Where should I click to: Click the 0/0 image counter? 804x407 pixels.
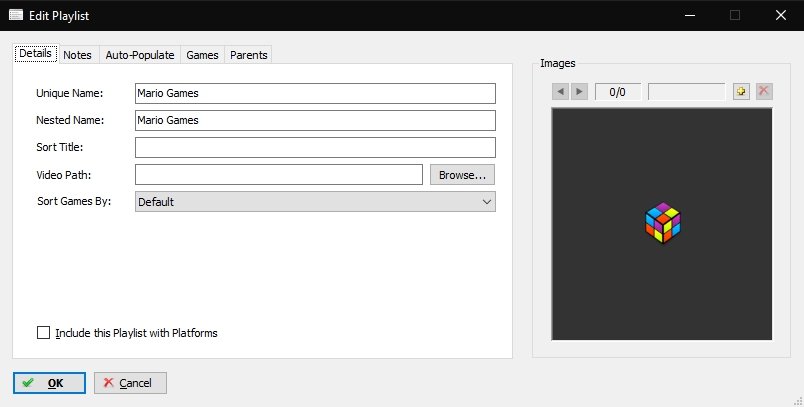[618, 92]
